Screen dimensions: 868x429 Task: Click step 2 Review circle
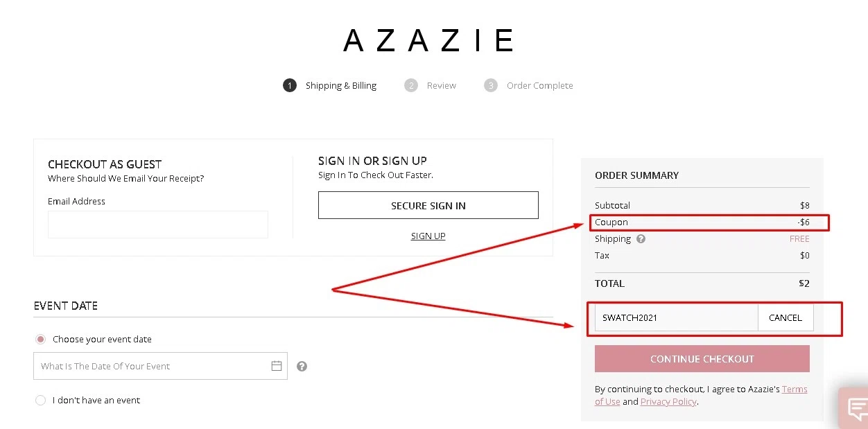point(411,85)
